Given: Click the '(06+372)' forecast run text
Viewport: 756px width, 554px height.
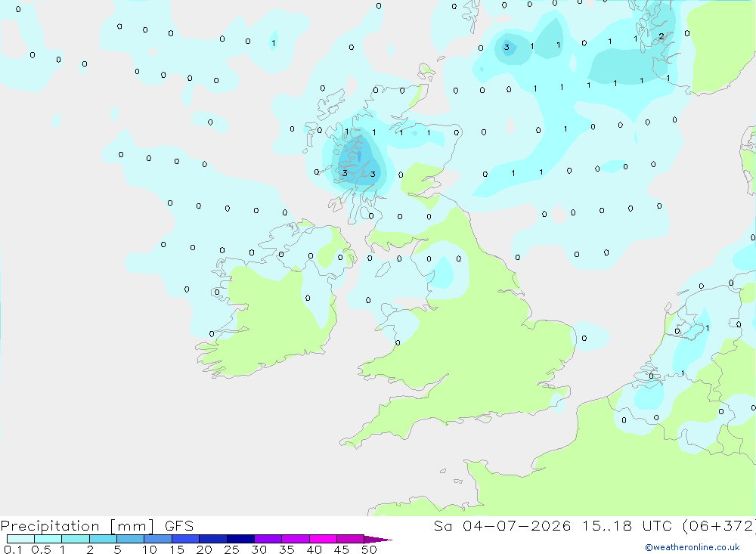Looking at the screenshot, I should (720, 526).
